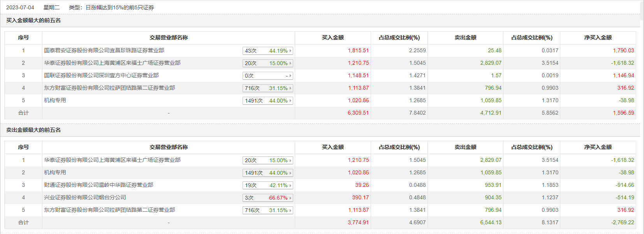Click the 卖出金额最大的前五名 section title
Screen dimensions: 644x234
33,130
